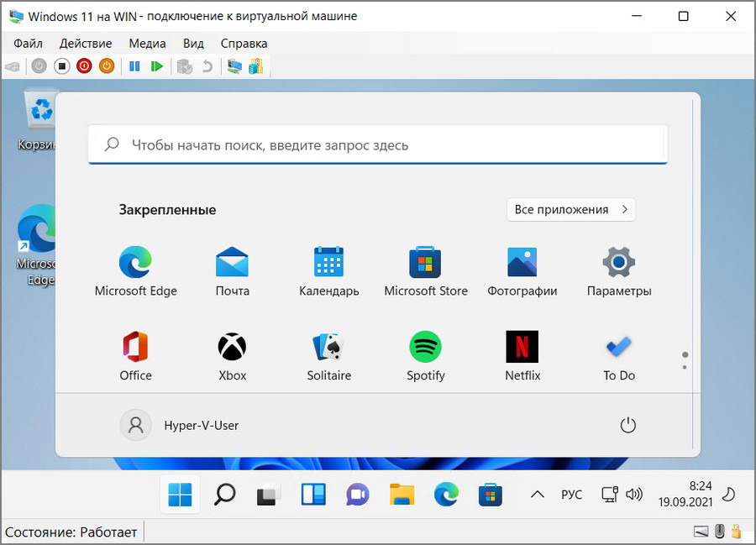Open the To Do app
This screenshot has height=545, width=756.
tap(619, 356)
